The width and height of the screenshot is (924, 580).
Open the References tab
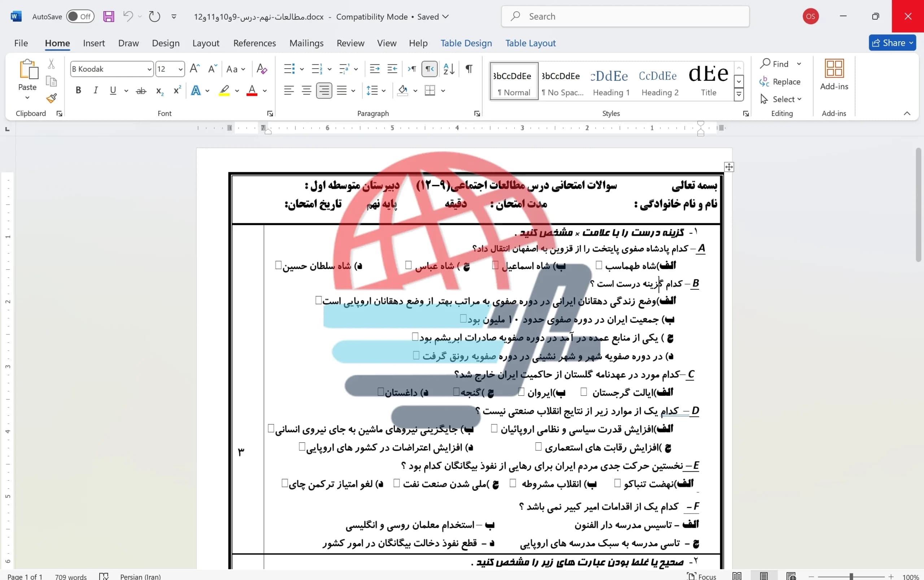point(254,43)
